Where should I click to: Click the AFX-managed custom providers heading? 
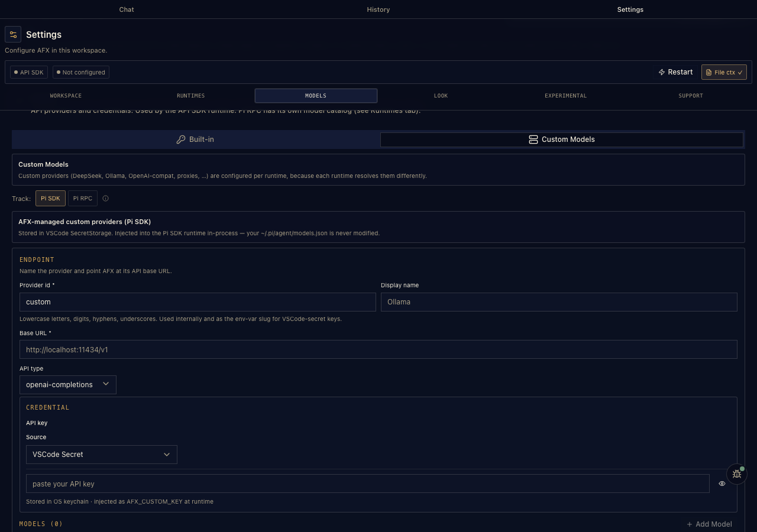[x=85, y=222]
